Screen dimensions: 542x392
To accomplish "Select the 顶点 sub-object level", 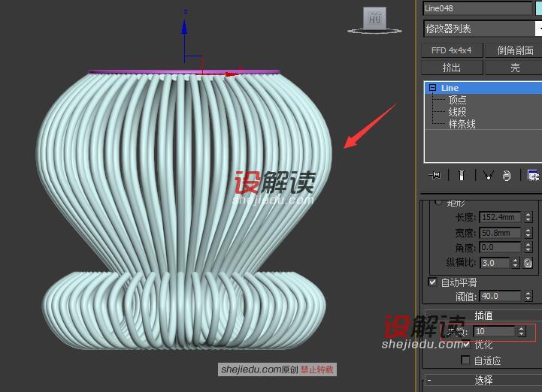I will tap(457, 100).
